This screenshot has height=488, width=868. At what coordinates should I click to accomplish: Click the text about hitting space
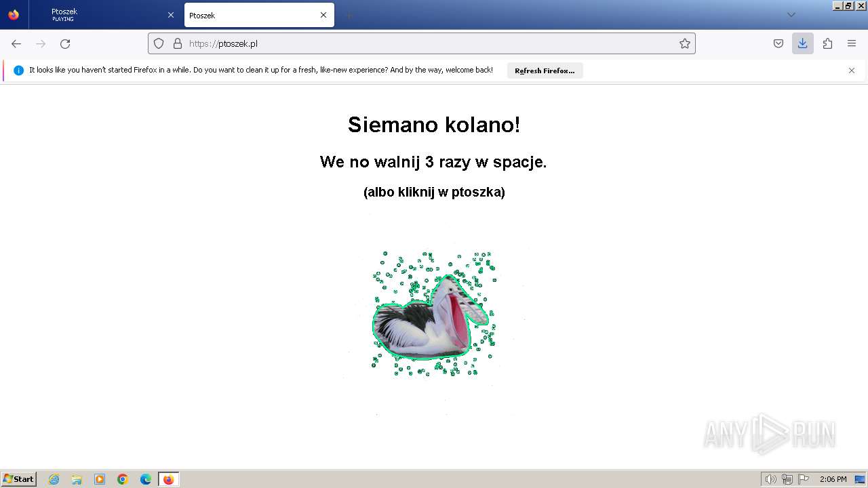click(x=433, y=162)
